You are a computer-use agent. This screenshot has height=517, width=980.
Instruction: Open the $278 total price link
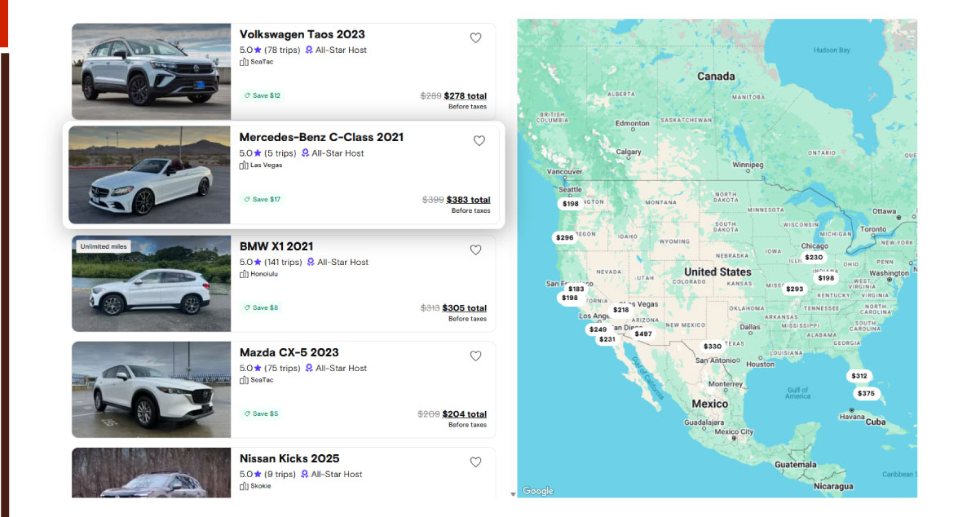(x=466, y=95)
